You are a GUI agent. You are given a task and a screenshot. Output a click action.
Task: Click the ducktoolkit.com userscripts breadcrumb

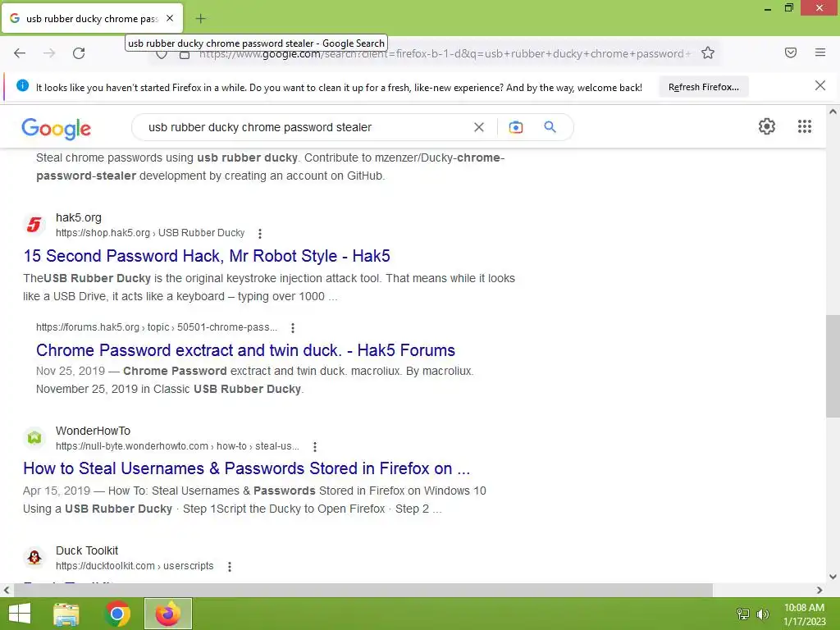tap(135, 566)
